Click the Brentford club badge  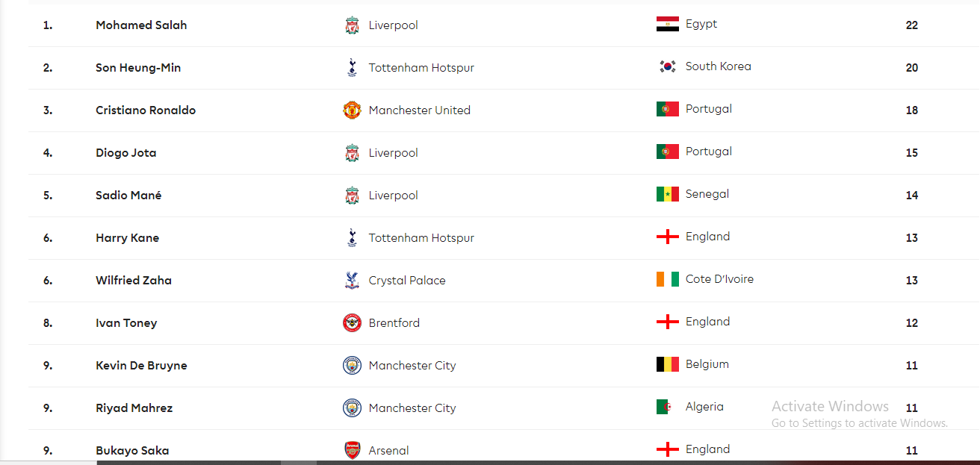click(x=352, y=323)
